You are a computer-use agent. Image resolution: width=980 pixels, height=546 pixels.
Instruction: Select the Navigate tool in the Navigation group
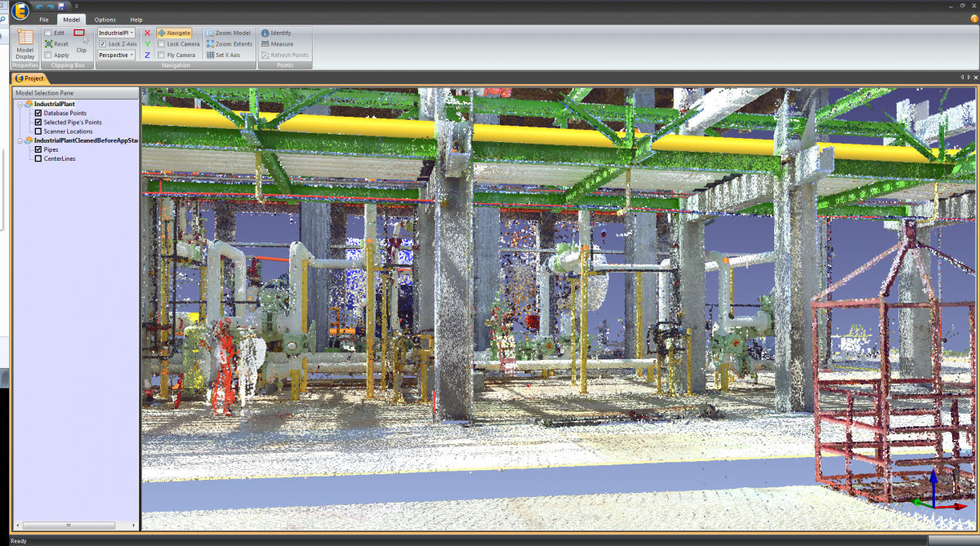click(x=176, y=33)
